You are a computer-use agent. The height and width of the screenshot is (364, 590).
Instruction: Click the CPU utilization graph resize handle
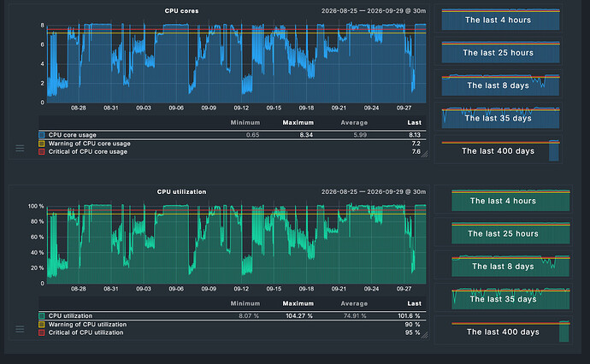424,335
